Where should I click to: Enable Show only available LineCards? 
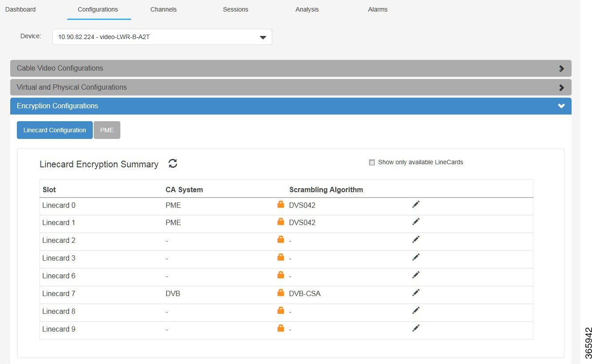coord(372,162)
